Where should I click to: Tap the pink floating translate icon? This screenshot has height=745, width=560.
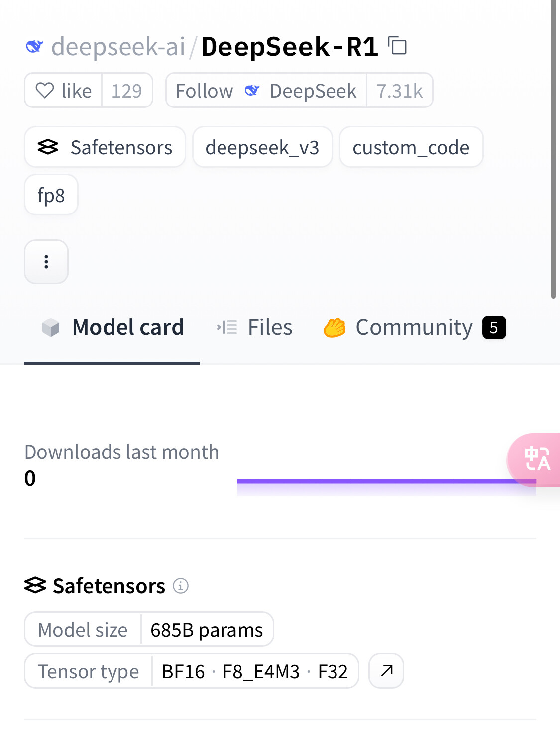[x=535, y=459]
